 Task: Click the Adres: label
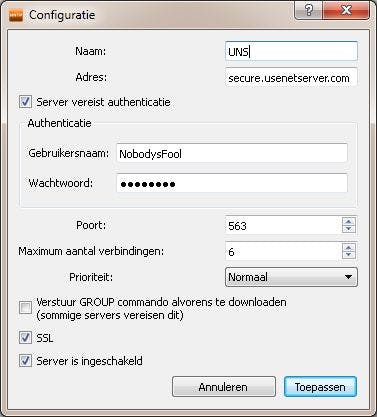click(x=91, y=77)
